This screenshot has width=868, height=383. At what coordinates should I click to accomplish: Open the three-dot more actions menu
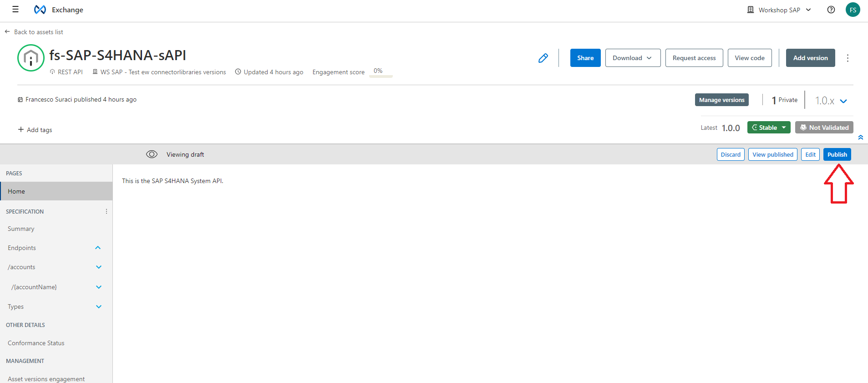[x=848, y=58]
